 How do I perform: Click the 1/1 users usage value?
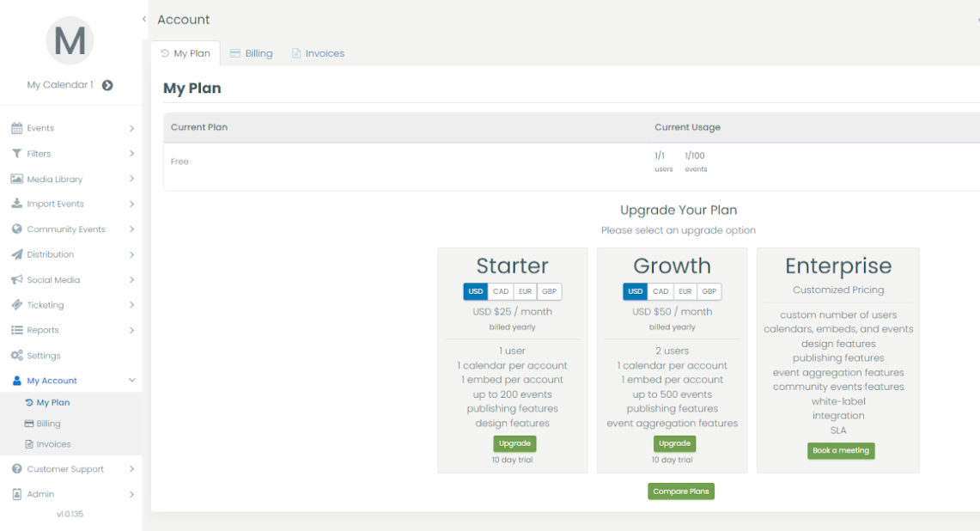pos(660,156)
